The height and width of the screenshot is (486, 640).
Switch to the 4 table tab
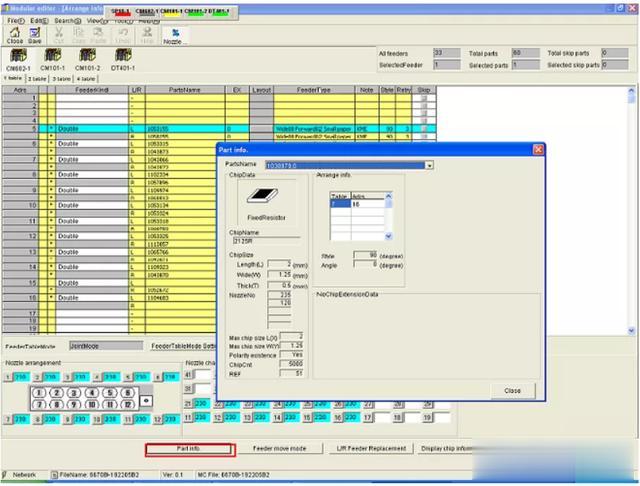click(86, 78)
